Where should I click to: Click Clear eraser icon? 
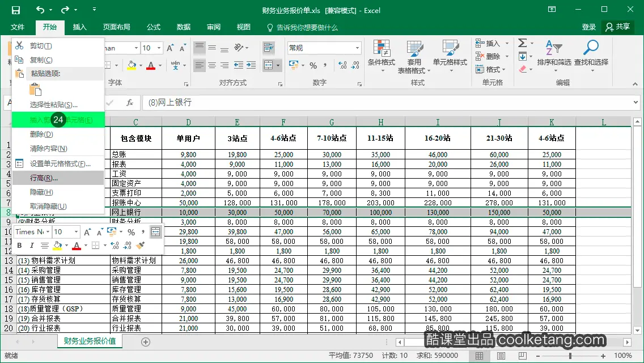(x=523, y=69)
